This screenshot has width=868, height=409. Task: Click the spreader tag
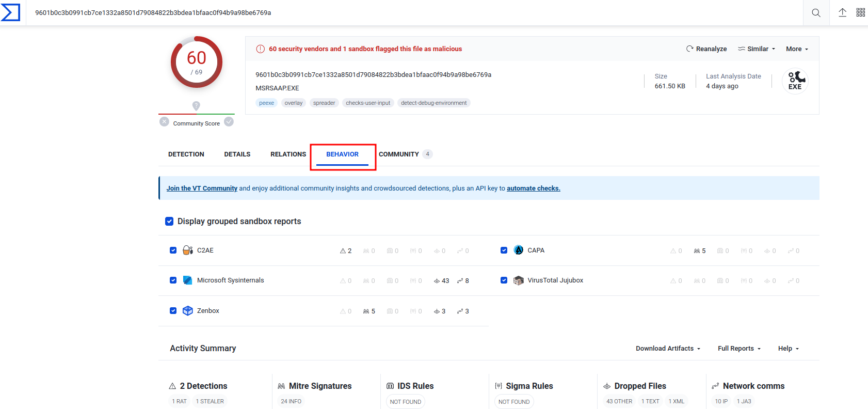324,103
